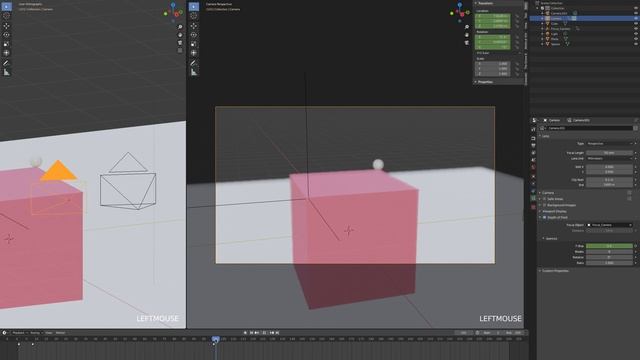Hide the selected Camera in outliner
The image size is (640, 360).
pyautogui.click(x=636, y=18)
